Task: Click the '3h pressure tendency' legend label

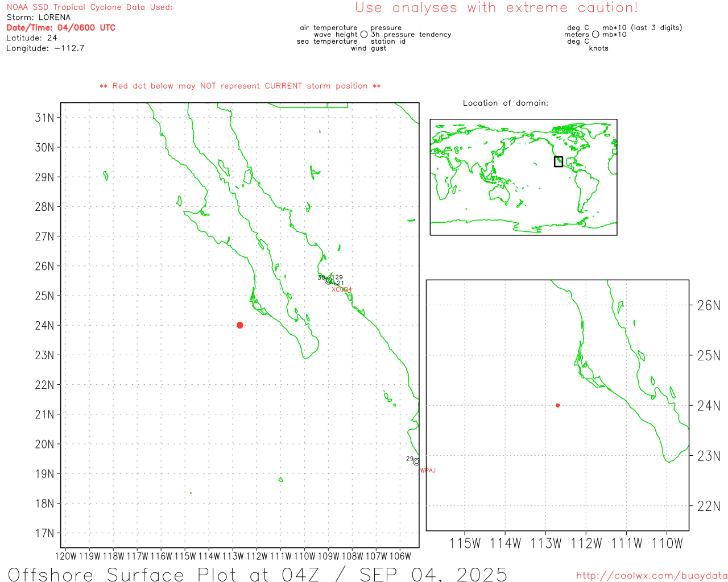Action: pos(411,34)
